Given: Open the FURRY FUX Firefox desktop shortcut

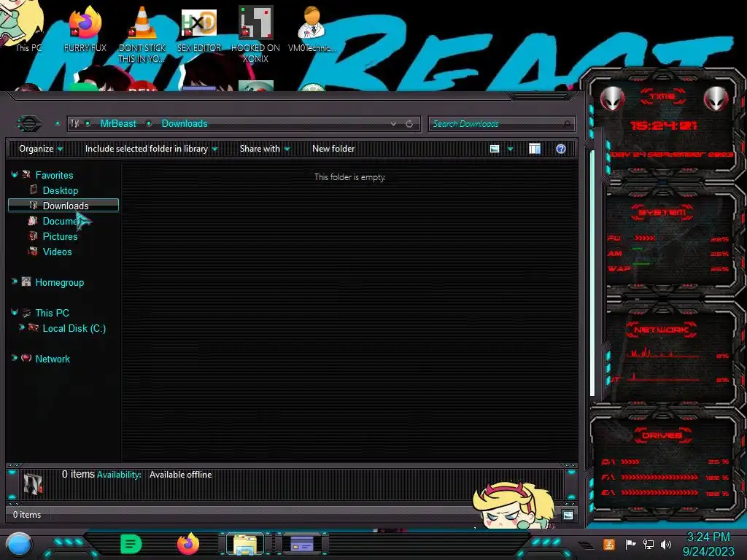Looking at the screenshot, I should pyautogui.click(x=85, y=28).
